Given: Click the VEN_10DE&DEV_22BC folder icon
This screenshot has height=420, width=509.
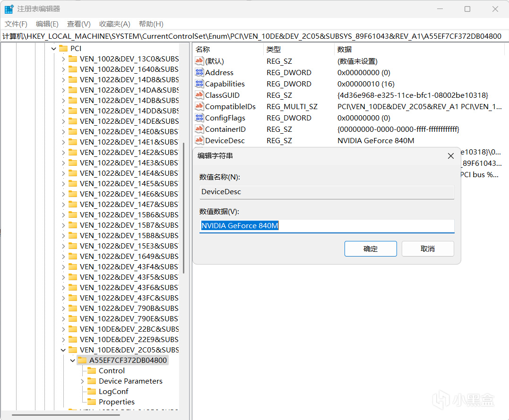Looking at the screenshot, I should click(x=73, y=329).
